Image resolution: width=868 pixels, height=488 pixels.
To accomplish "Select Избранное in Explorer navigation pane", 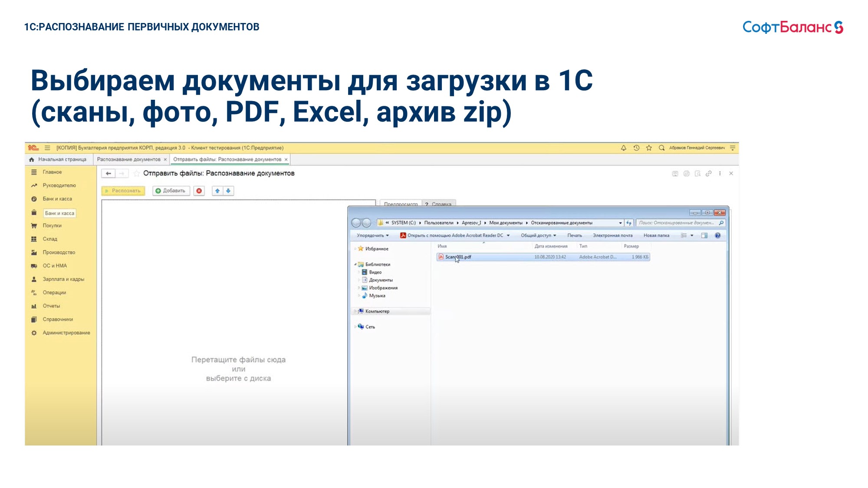I will click(x=377, y=249).
